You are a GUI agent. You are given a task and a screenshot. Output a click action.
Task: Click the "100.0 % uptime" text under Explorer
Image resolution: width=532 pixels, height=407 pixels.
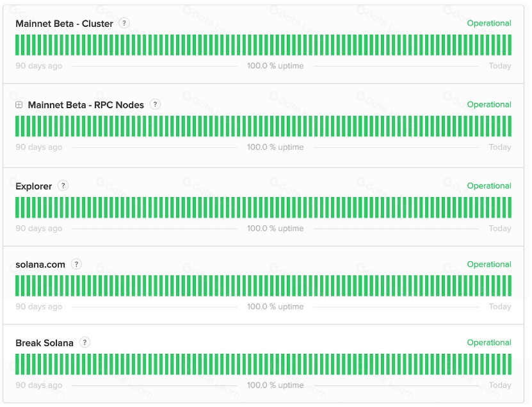tap(275, 228)
